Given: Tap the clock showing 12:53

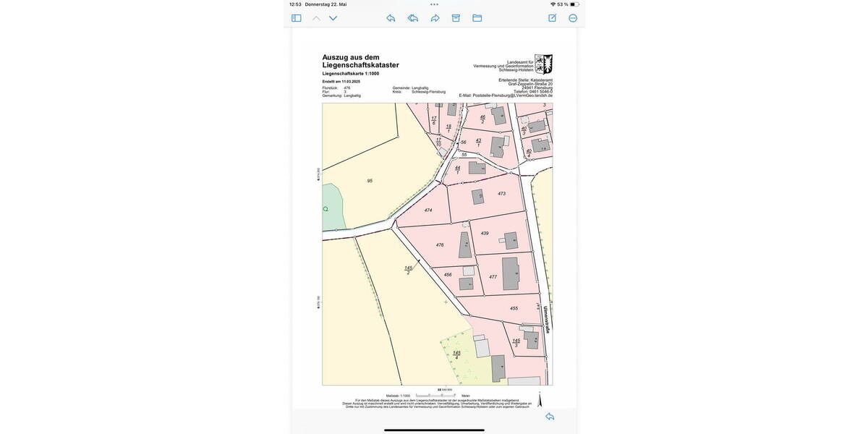Looking at the screenshot, I should [x=295, y=4].
